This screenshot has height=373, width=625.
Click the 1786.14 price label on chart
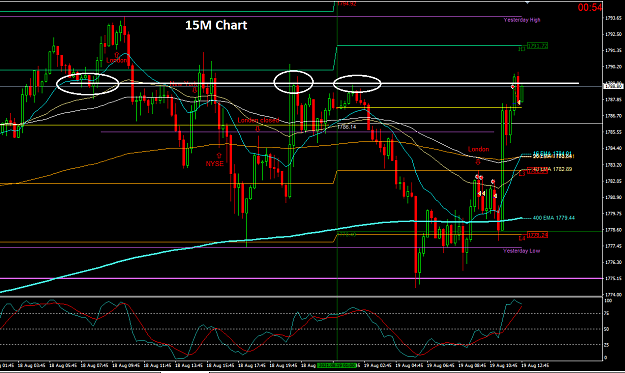346,127
